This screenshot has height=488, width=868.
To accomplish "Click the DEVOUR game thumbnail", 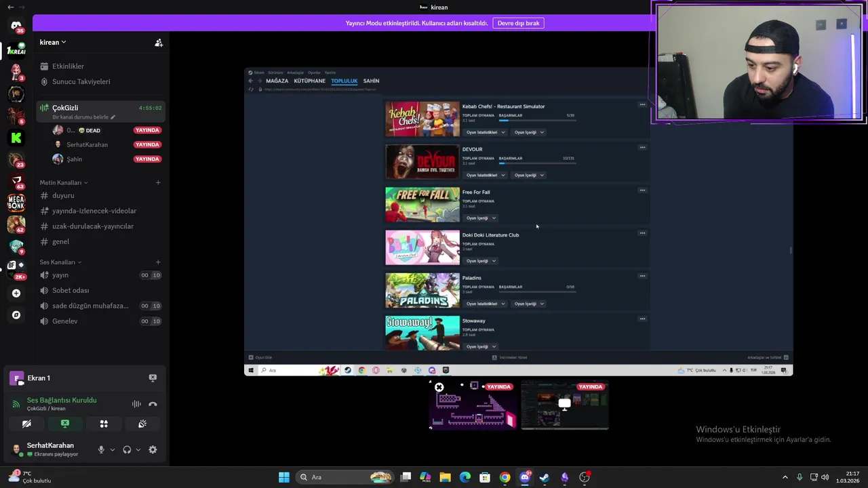I will pyautogui.click(x=422, y=162).
